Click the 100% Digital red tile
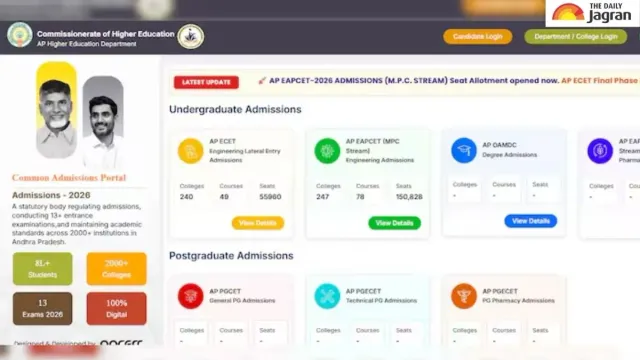The image size is (640, 360). 116,309
